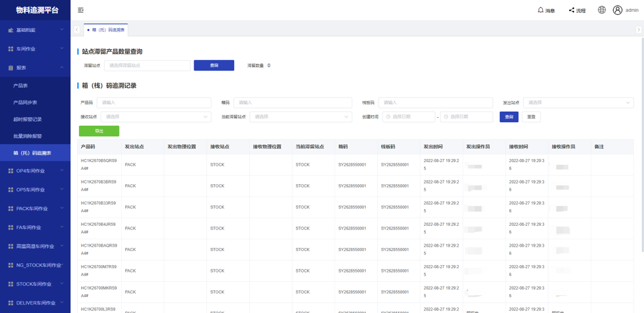Click product code HC1K2670B5QRS9A4#
Screen dimensions: 644x313
[99, 164]
